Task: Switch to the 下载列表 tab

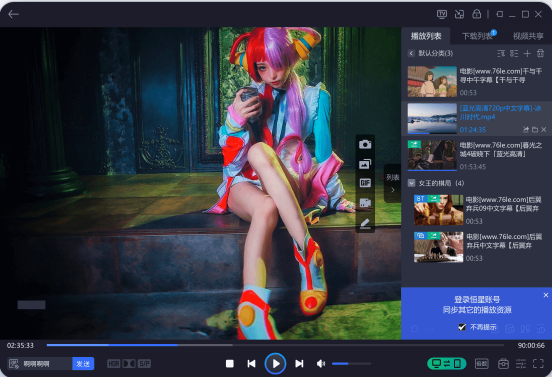Action: tap(478, 36)
